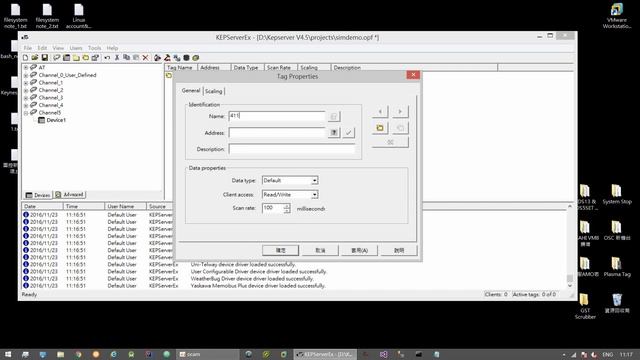Open the Users menu

76,48
